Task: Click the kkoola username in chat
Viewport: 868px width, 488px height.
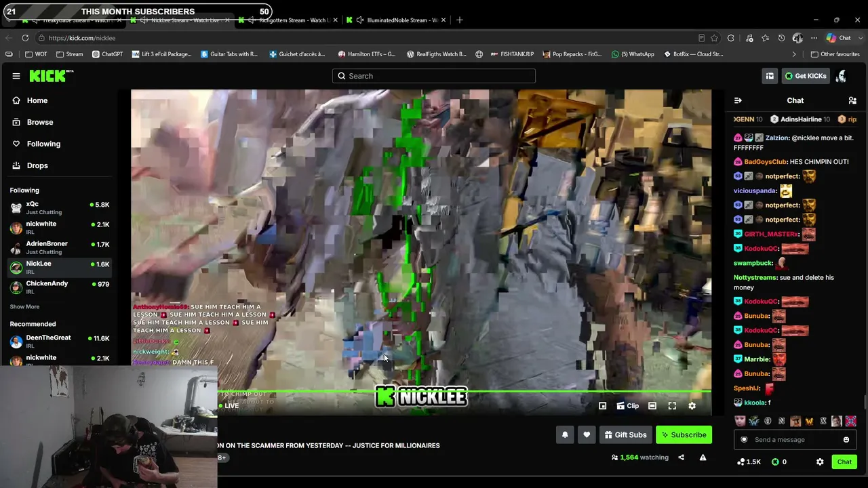Action: click(755, 403)
